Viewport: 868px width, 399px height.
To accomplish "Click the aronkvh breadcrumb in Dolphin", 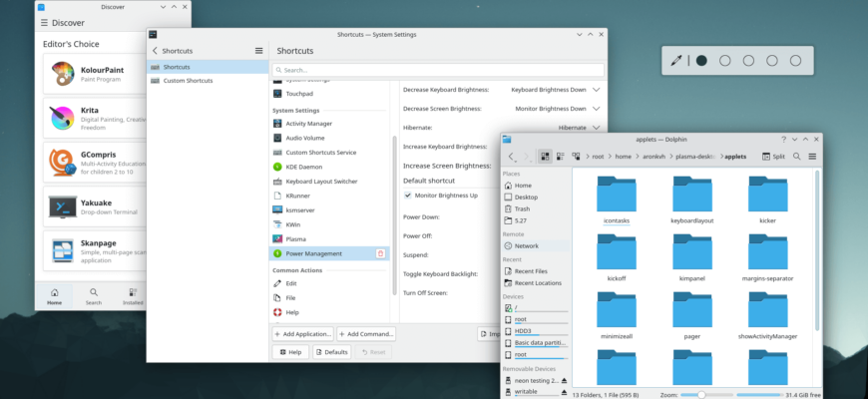I will (653, 157).
